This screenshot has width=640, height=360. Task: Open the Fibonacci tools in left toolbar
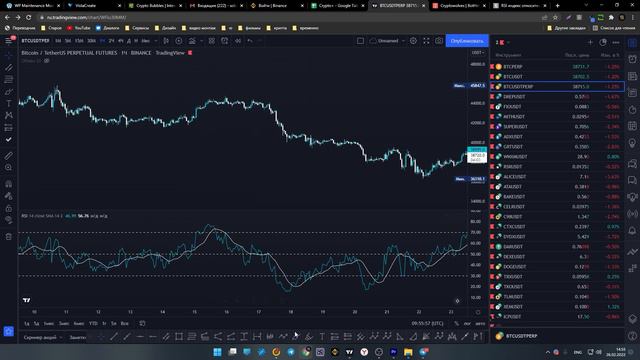point(9,79)
